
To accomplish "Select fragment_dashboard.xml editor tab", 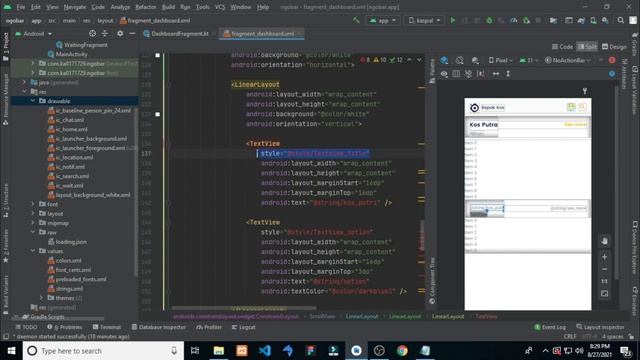I will pyautogui.click(x=262, y=34).
